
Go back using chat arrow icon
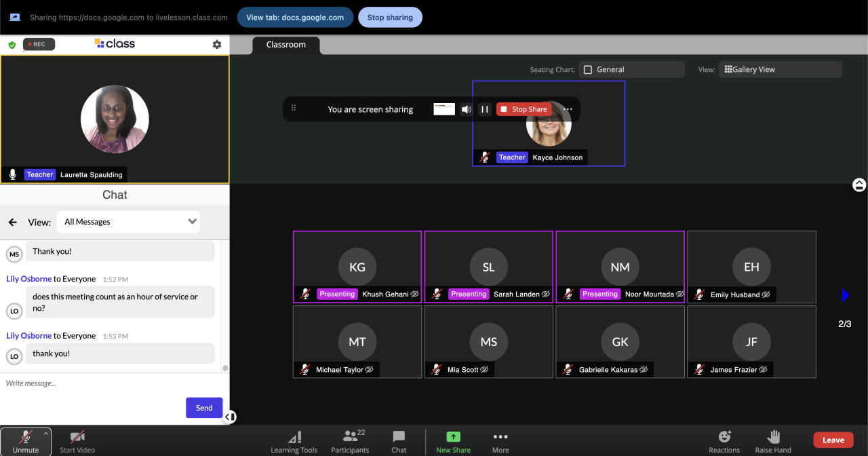[12, 222]
